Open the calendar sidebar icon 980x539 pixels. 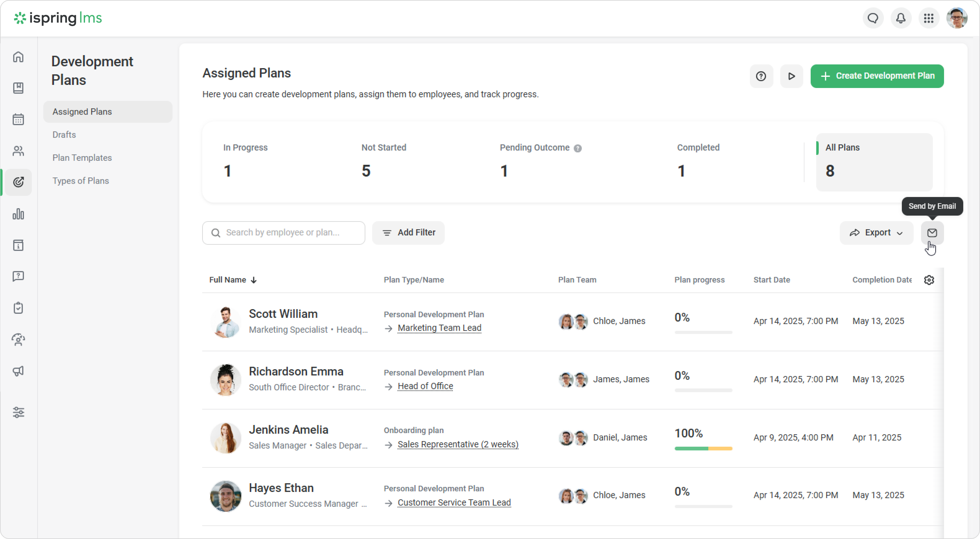coord(18,119)
